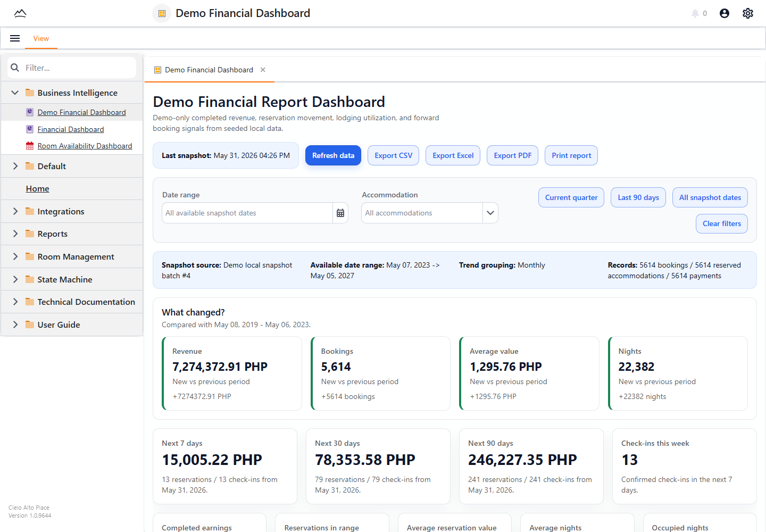Click the dashboard icon beside the header title
The image size is (766, 532).
tap(162, 13)
